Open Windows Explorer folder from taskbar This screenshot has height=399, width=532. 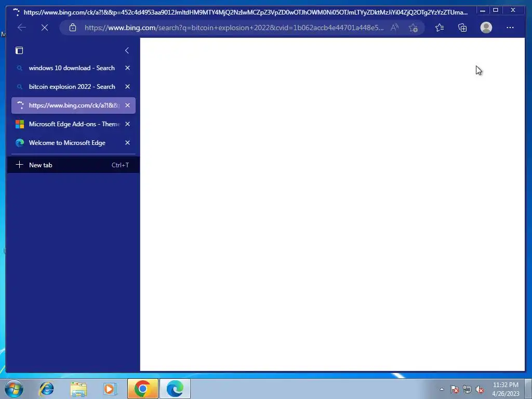coord(78,389)
